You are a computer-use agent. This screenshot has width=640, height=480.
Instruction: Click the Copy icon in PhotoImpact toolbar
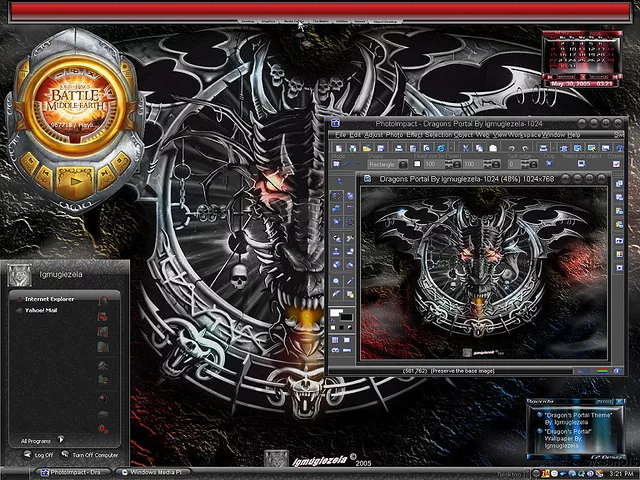pos(479,148)
